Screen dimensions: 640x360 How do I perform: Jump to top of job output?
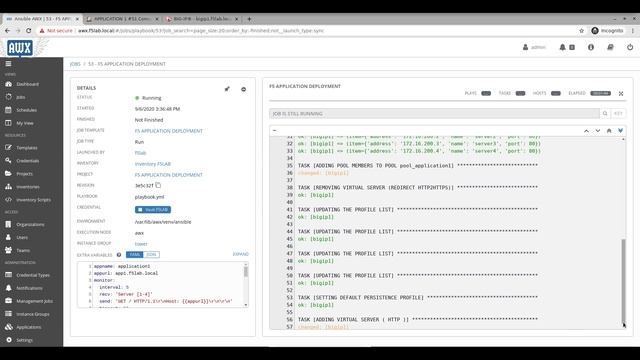tap(609, 131)
